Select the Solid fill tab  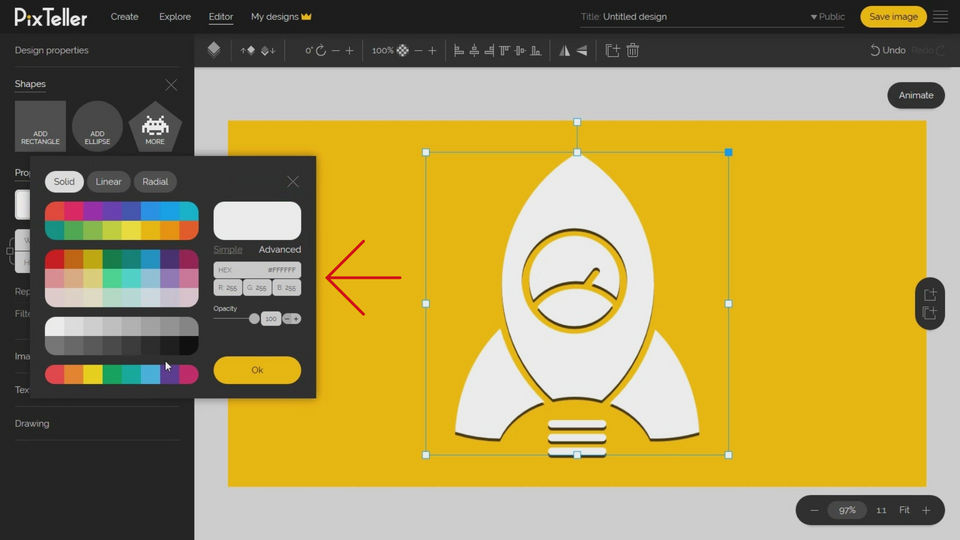point(64,181)
